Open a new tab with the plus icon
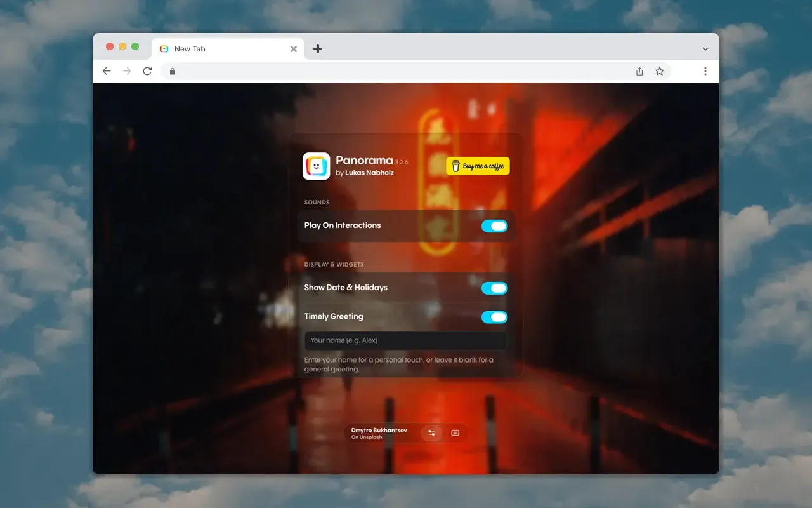The height and width of the screenshot is (508, 812). (x=318, y=49)
